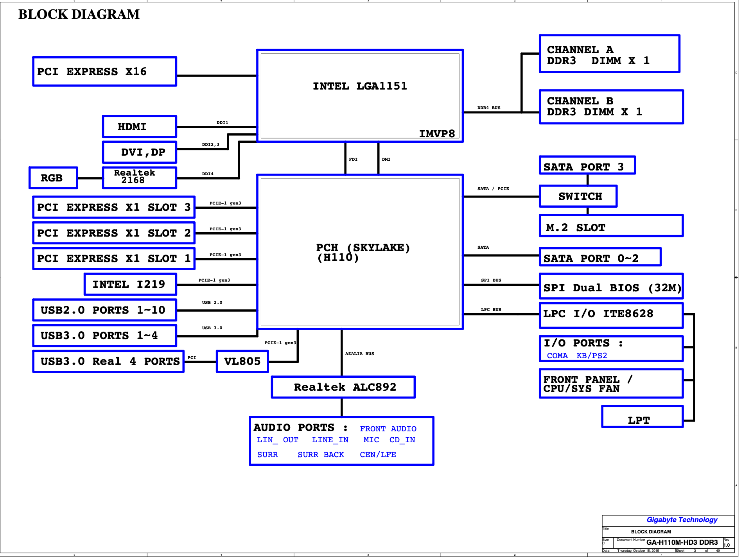Select the PCI EXPRESS X16 block
The image size is (743, 560).
tap(105, 72)
